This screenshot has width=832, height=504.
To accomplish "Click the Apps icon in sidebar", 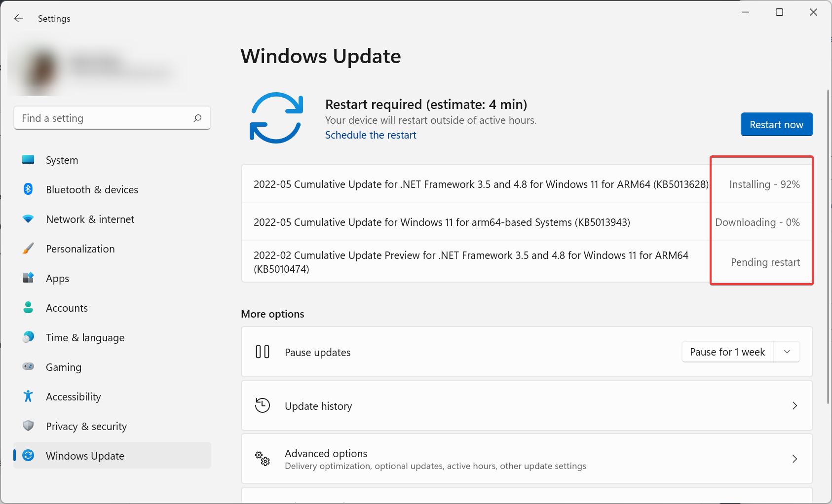I will point(28,278).
